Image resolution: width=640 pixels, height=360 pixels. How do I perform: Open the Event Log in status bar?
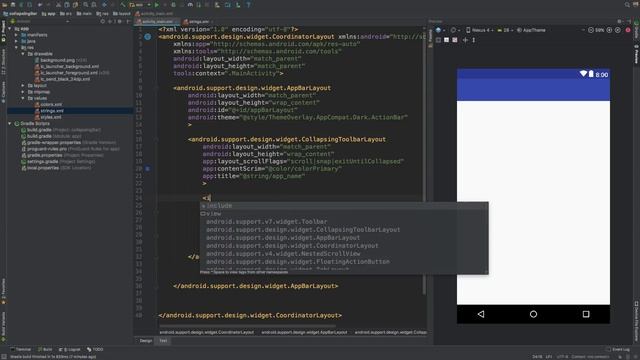[618, 349]
